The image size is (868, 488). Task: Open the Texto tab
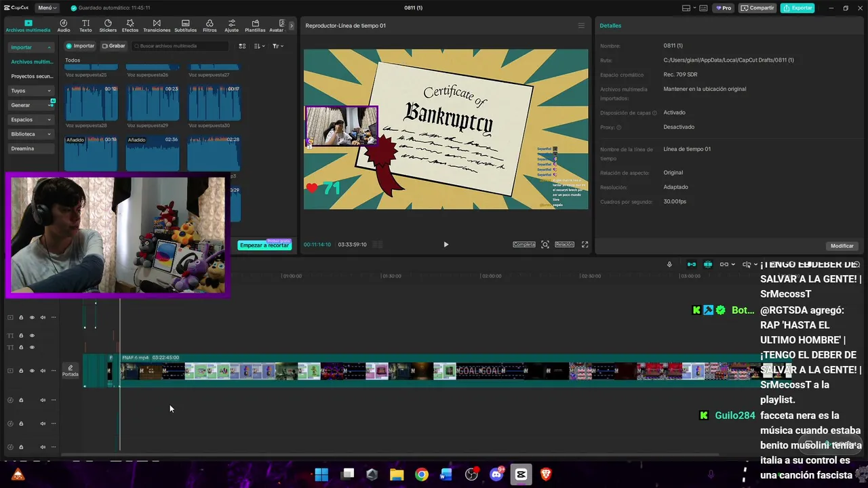(85, 26)
